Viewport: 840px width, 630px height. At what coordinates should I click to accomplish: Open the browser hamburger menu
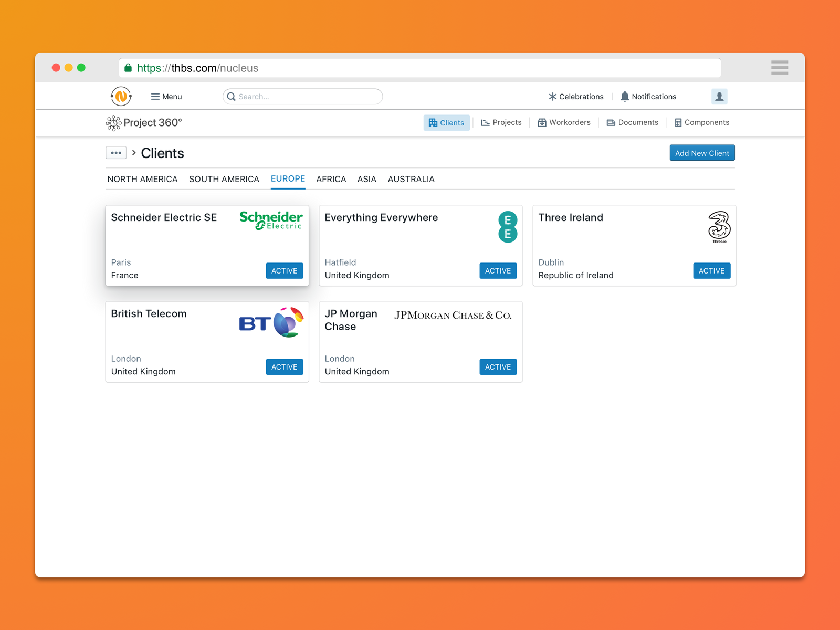(780, 68)
